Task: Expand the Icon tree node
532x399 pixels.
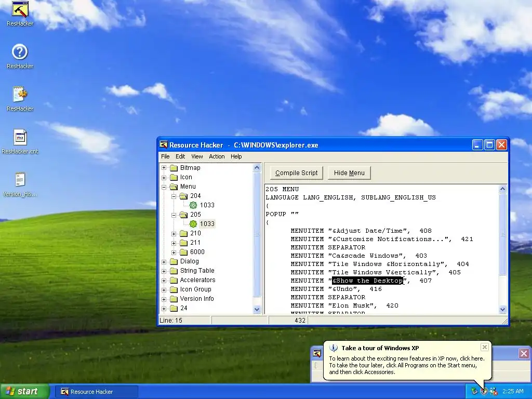Action: tap(164, 178)
